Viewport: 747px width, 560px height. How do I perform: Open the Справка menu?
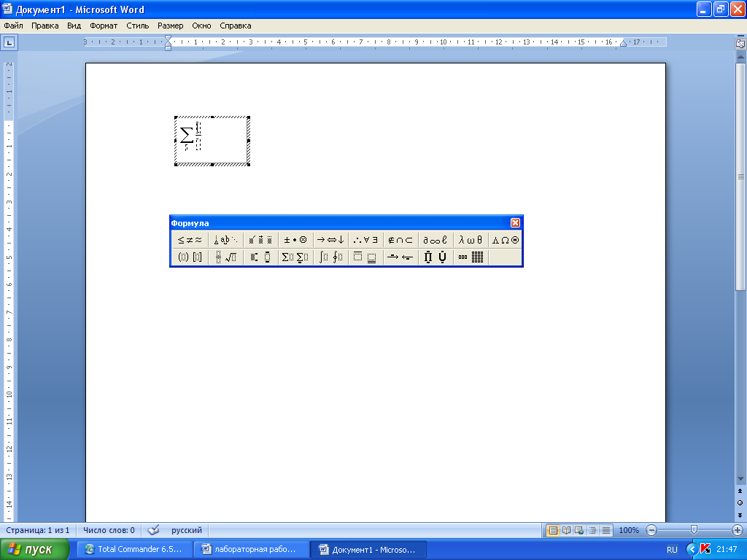pos(236,26)
